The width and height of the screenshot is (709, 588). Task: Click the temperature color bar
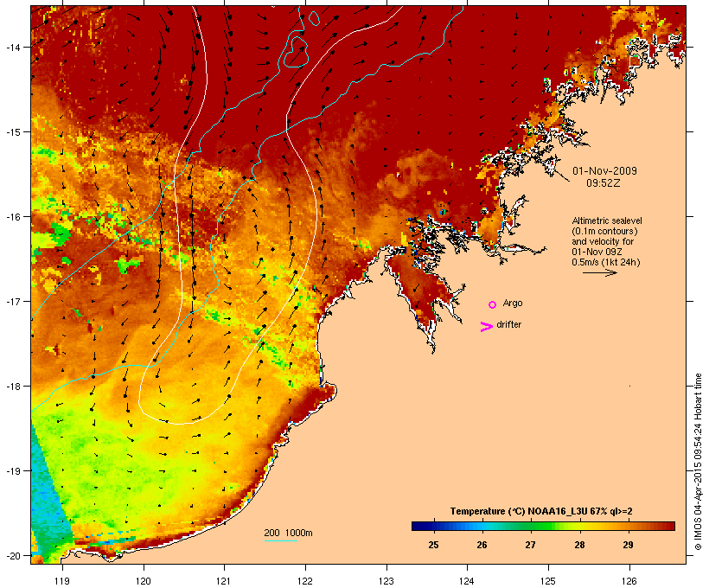pyautogui.click(x=543, y=526)
